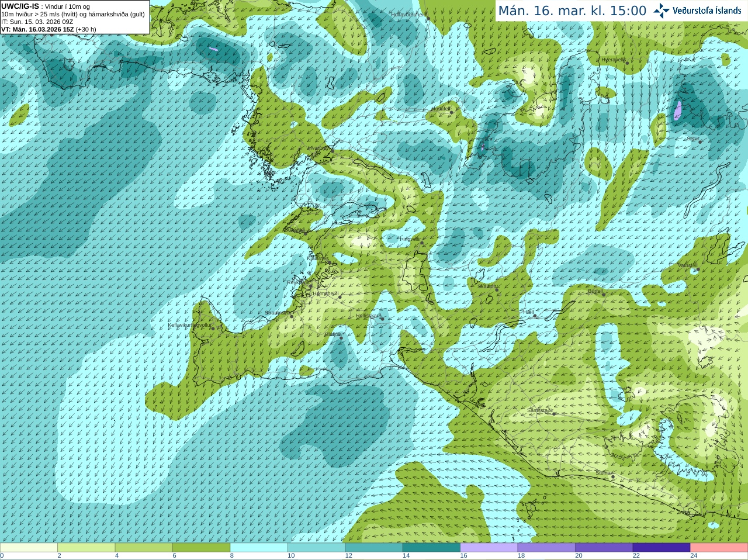Click the legend tick value 16
Viewport: 748px width, 560px height.
463,556
